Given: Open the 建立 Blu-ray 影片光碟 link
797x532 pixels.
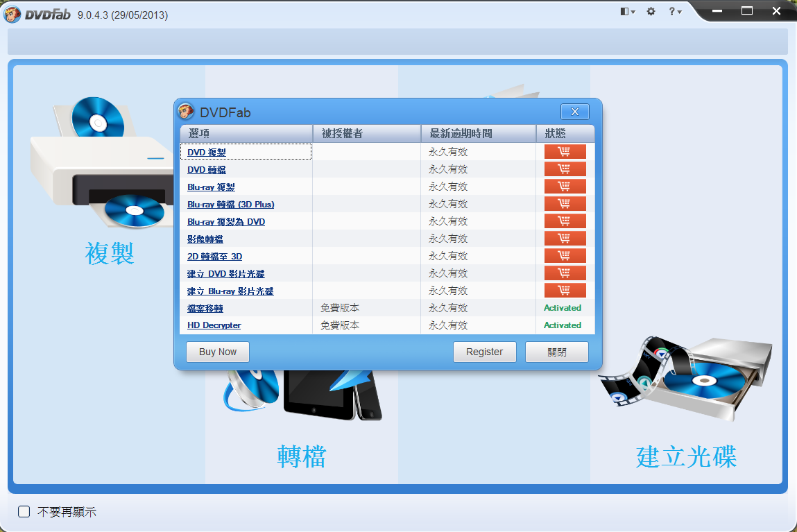Looking at the screenshot, I should point(230,291).
